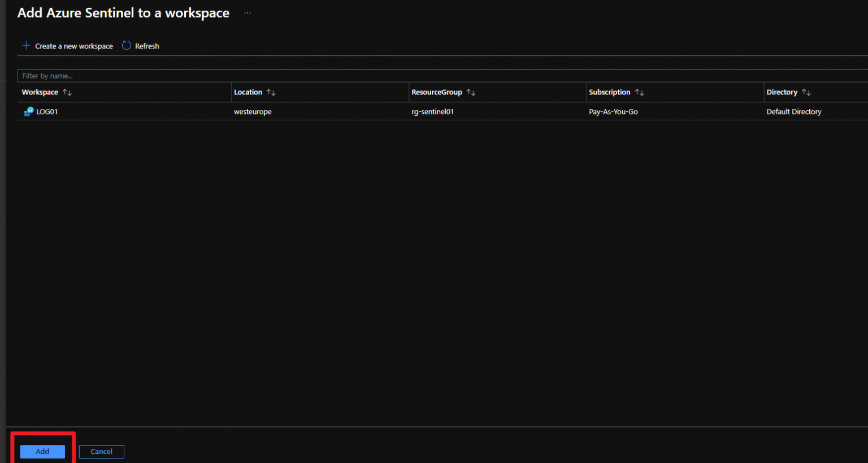Click the Pay-As-You-Go subscription cell

coord(613,112)
